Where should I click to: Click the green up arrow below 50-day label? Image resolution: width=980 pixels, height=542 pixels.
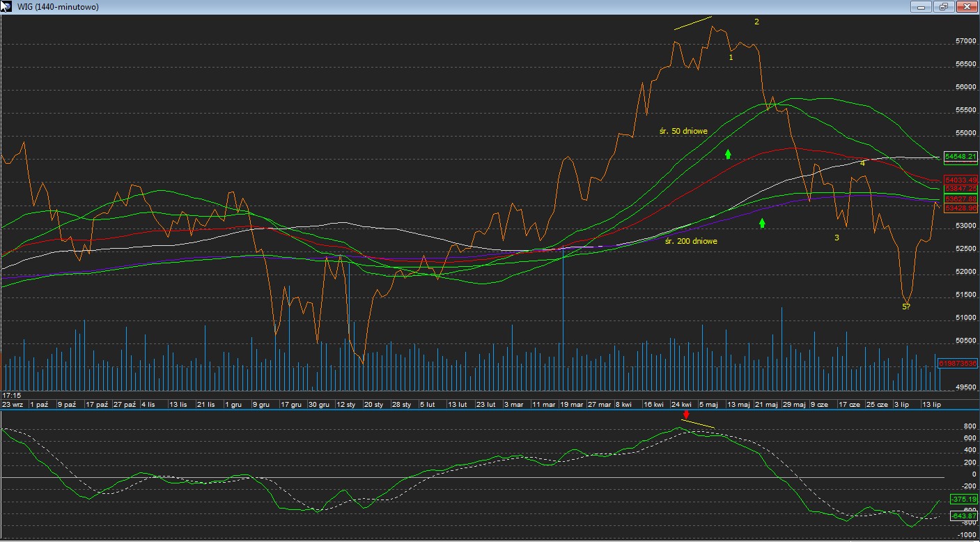coord(728,154)
